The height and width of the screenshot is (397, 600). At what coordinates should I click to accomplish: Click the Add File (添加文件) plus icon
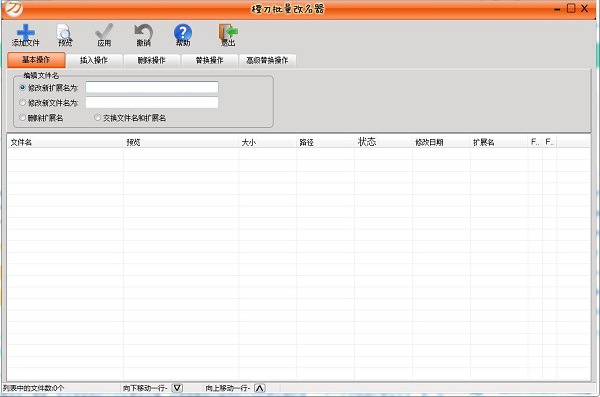click(26, 35)
